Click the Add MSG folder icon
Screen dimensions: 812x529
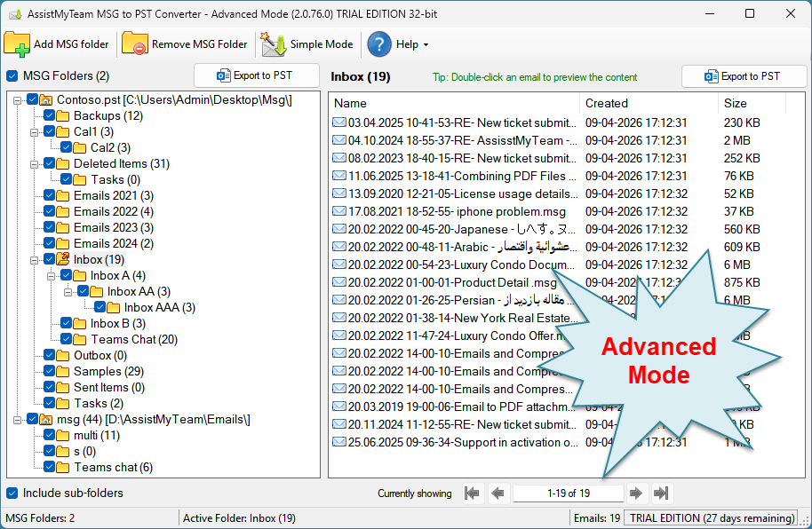click(17, 44)
